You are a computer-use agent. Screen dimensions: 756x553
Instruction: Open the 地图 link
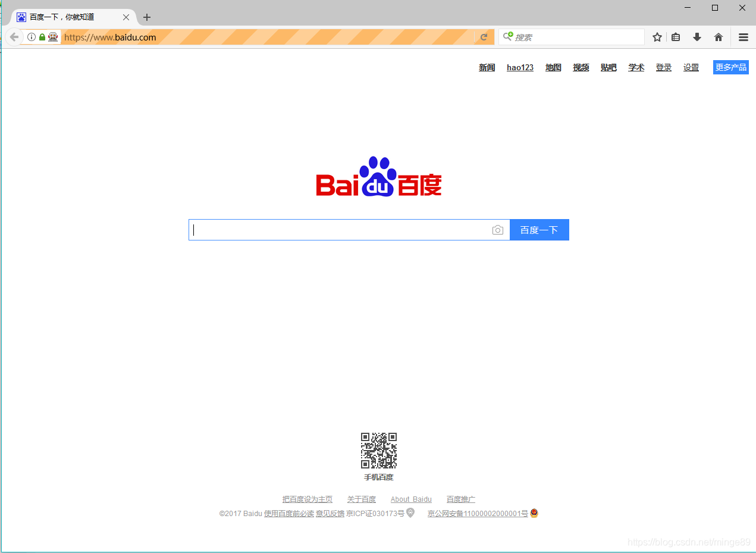[554, 67]
